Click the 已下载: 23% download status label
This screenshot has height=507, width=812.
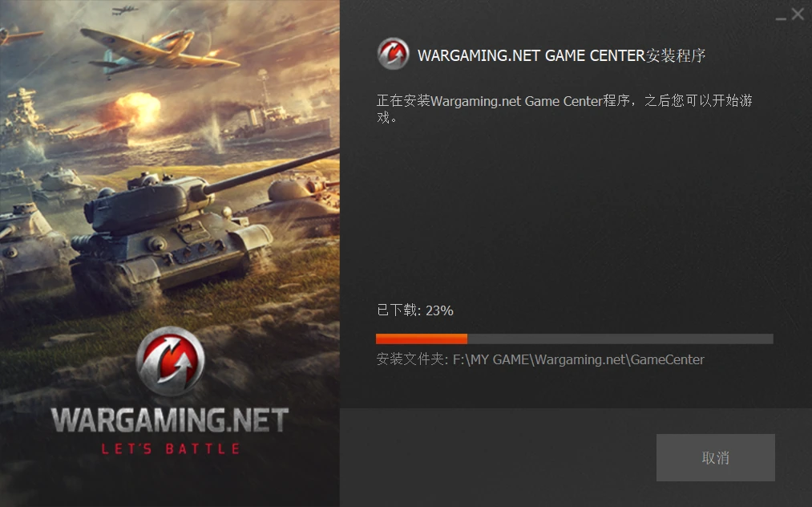(x=414, y=310)
